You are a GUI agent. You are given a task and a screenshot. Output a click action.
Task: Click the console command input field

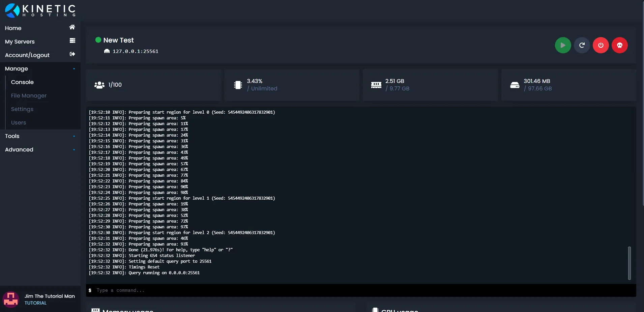pyautogui.click(x=361, y=290)
